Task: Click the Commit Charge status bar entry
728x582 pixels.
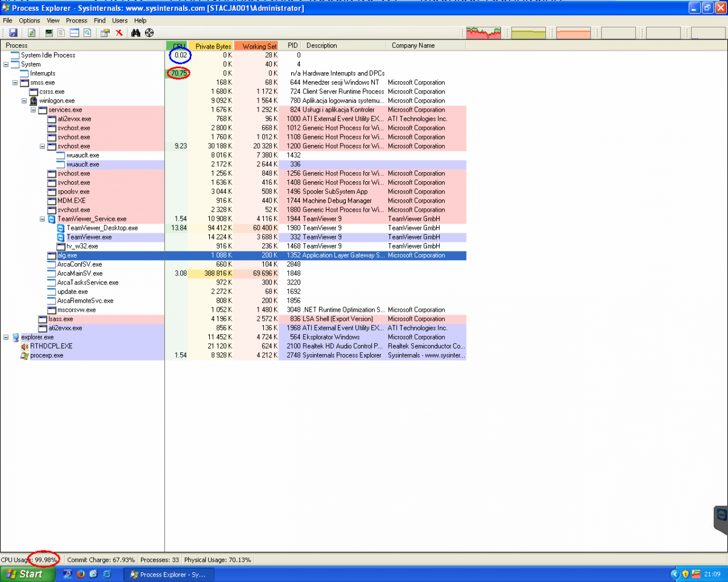Action: [x=101, y=560]
